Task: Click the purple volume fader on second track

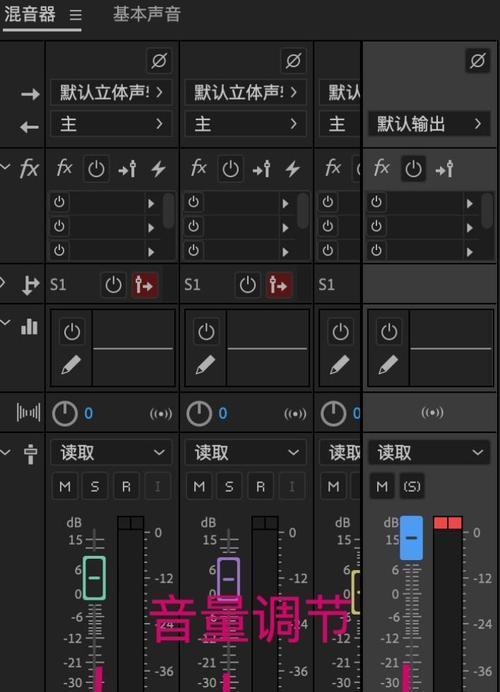Action: 228,578
